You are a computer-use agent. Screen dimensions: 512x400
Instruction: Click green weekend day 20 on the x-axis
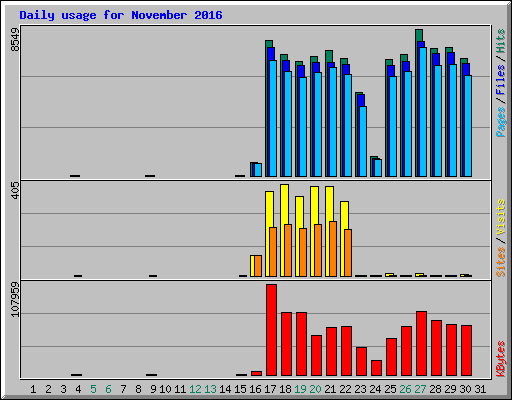(315, 389)
